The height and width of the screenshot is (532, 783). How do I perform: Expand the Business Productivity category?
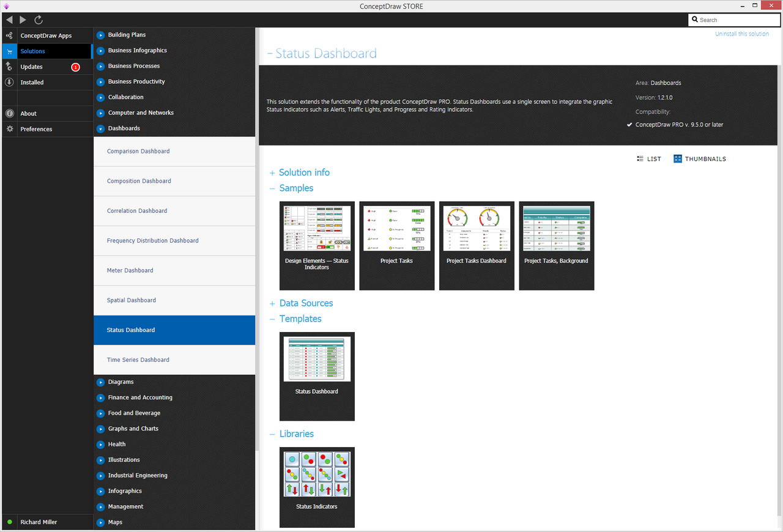point(100,81)
